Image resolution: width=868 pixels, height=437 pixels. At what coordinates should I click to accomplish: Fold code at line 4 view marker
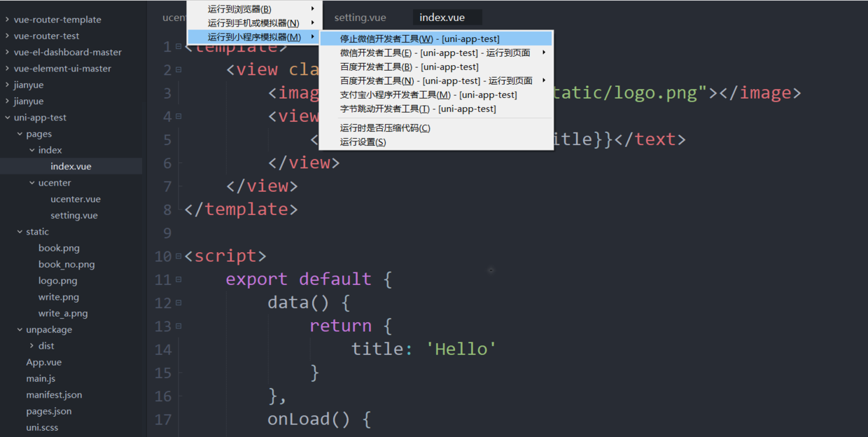pos(178,116)
